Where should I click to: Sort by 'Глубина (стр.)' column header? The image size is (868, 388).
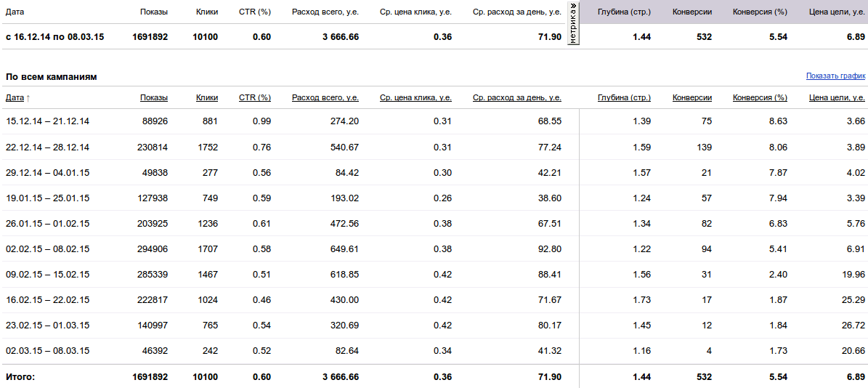click(x=625, y=98)
